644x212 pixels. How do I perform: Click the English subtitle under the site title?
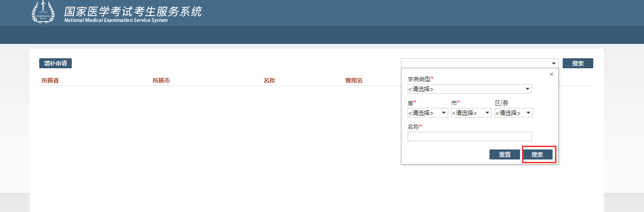(x=116, y=21)
